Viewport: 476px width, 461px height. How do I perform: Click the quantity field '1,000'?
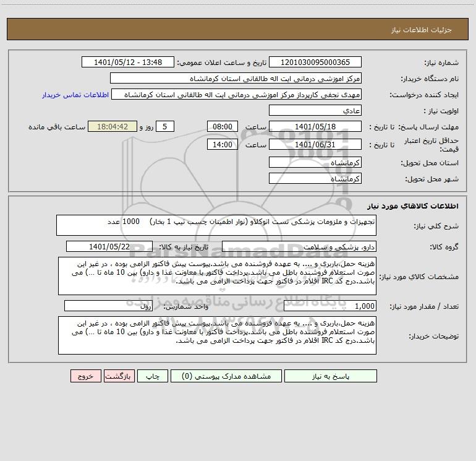coord(330,306)
